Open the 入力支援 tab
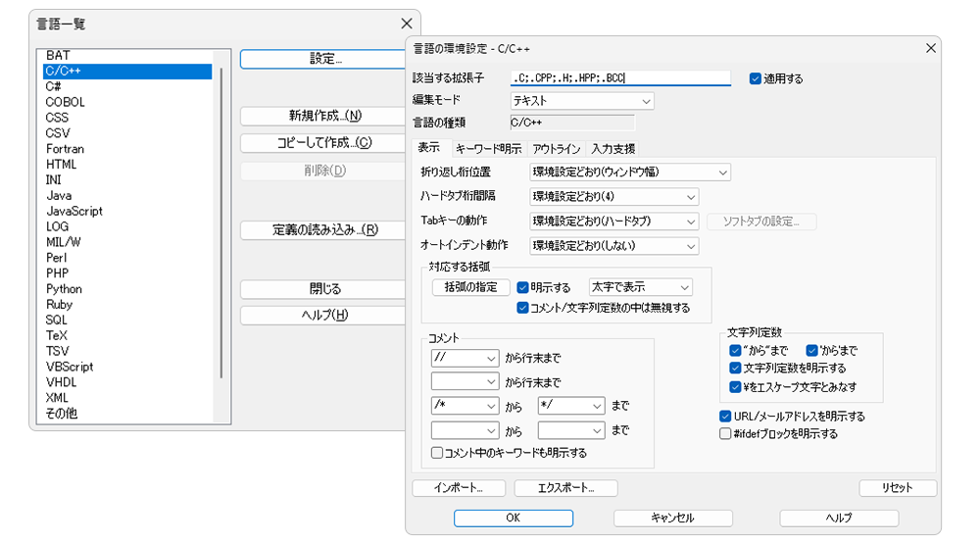The height and width of the screenshot is (544, 980). [x=613, y=149]
